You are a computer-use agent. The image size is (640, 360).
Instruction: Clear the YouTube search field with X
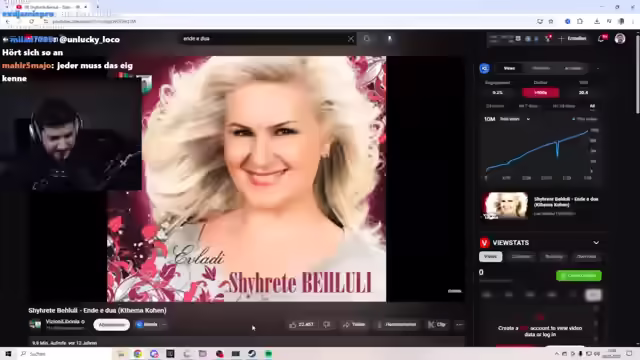[x=351, y=39]
